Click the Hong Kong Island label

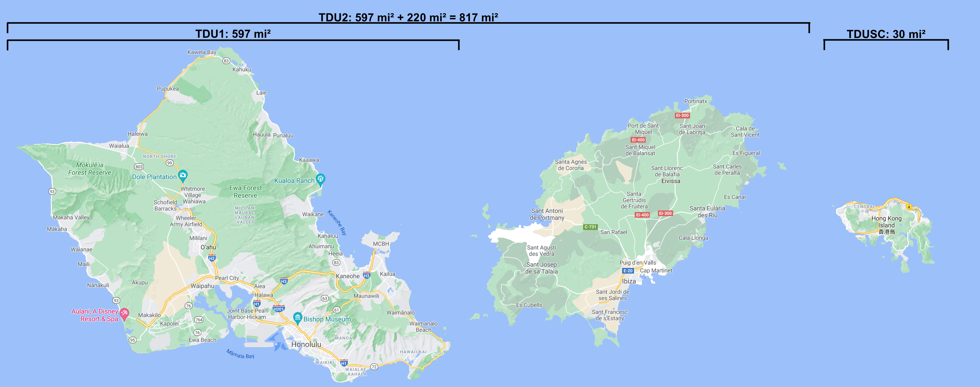click(886, 225)
